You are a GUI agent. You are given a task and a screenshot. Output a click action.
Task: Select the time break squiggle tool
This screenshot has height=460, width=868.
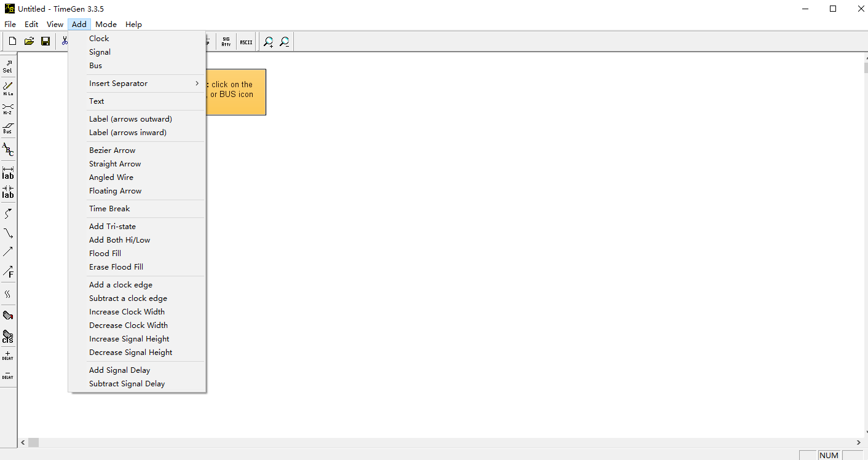pyautogui.click(x=8, y=294)
